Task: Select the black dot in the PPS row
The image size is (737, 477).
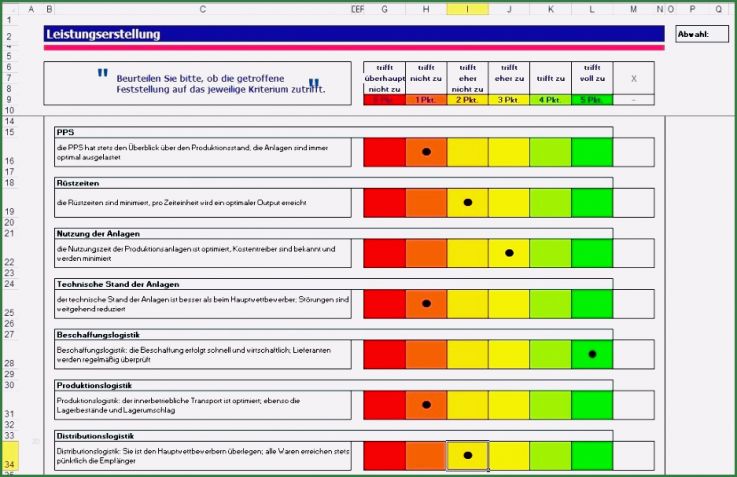Action: 426,152
